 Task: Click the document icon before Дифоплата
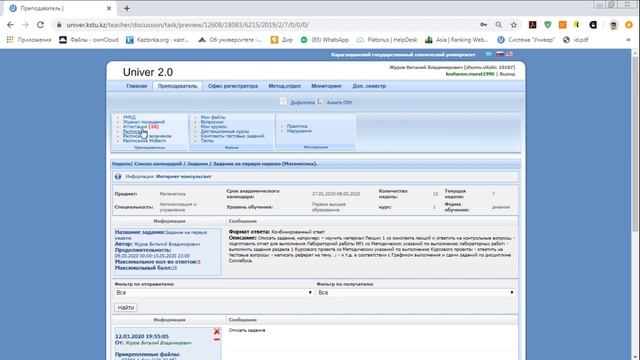pos(283,101)
